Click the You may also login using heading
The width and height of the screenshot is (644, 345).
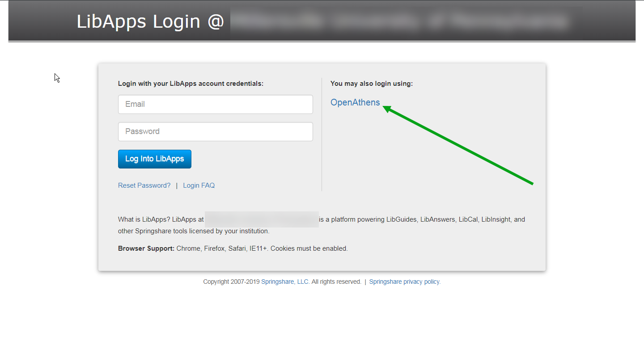click(371, 84)
